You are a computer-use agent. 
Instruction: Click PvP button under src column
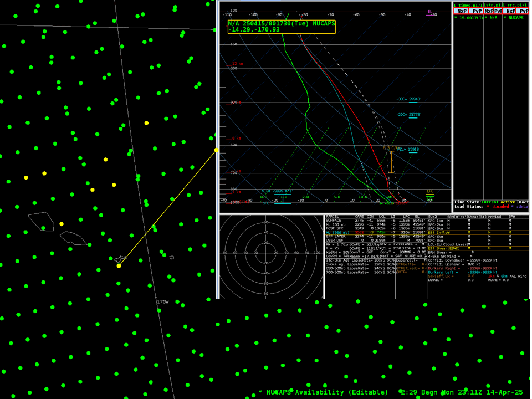point(524,11)
